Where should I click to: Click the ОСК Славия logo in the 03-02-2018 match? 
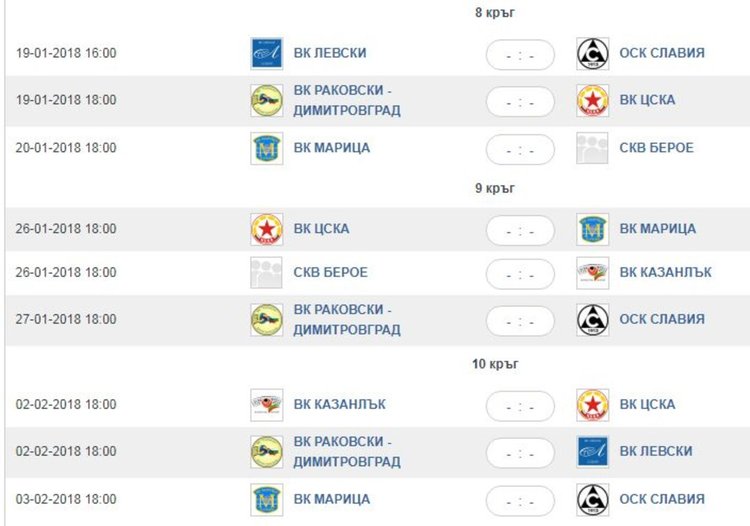[593, 499]
